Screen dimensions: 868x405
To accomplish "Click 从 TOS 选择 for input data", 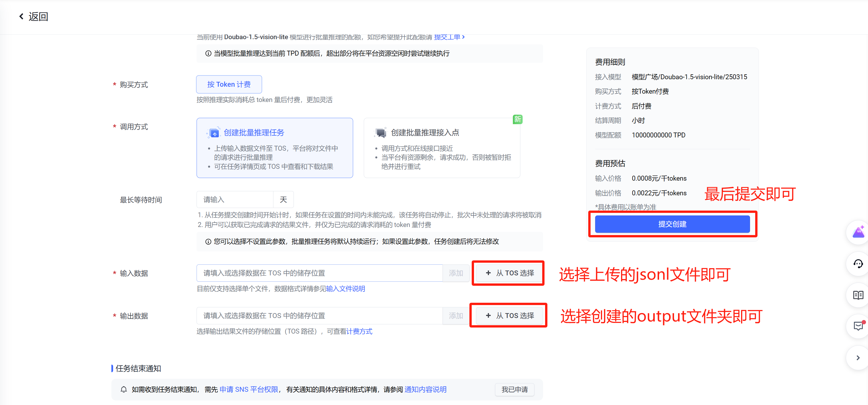I will pos(509,273).
